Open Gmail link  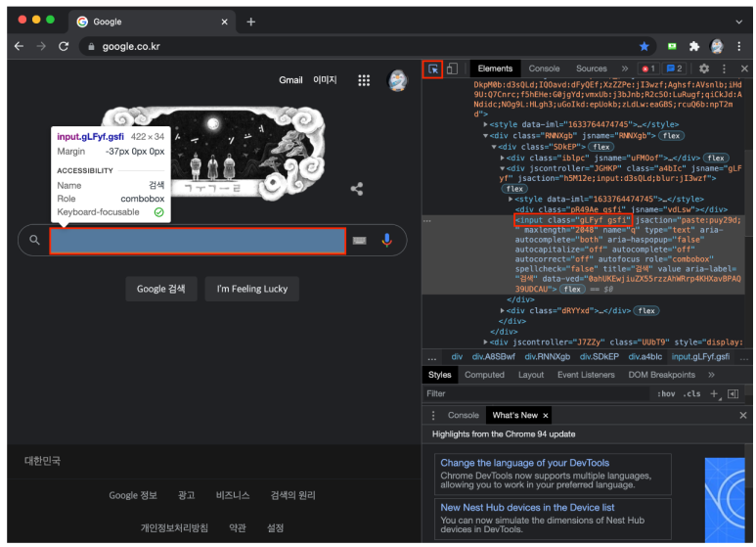pyautogui.click(x=290, y=80)
